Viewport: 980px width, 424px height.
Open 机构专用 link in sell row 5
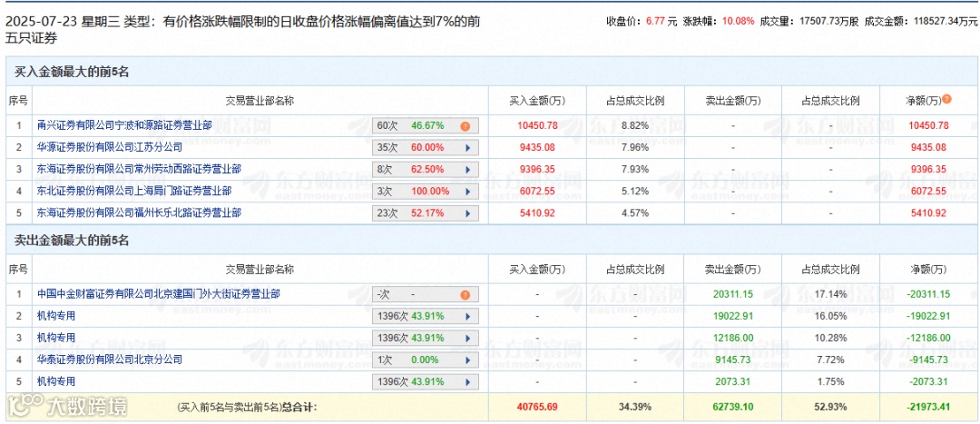point(56,380)
